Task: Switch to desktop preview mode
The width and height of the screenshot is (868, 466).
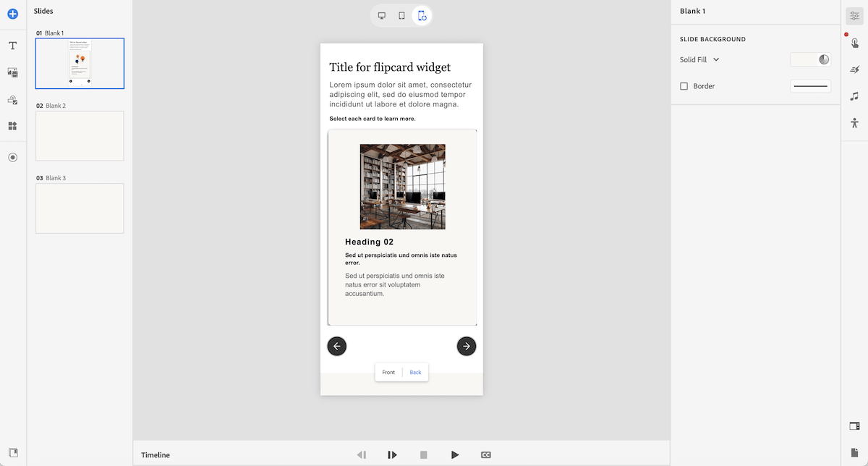Action: pos(381,16)
